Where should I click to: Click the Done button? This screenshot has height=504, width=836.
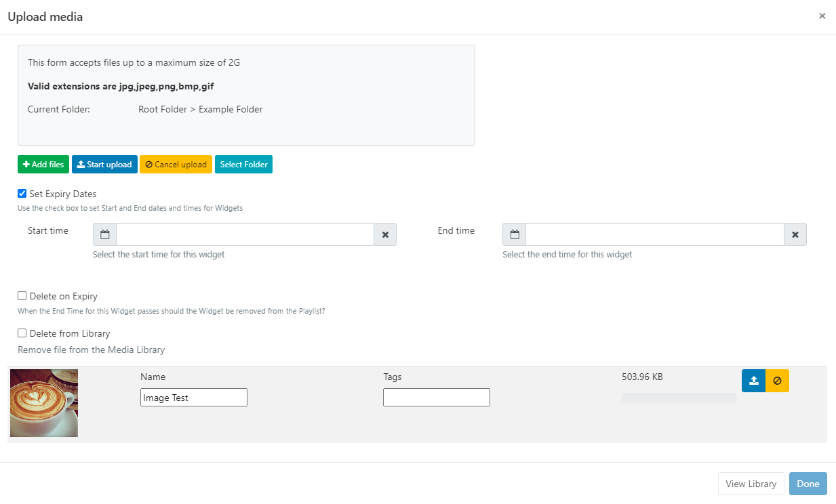[x=808, y=484]
